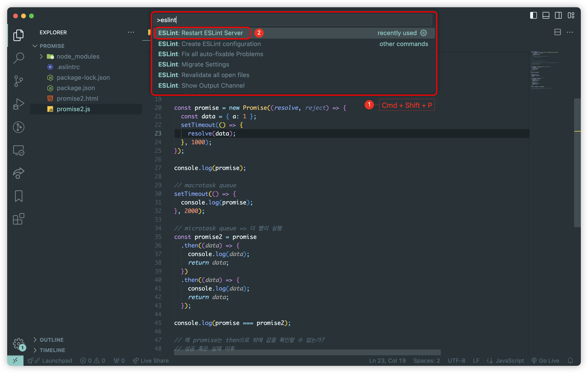588x373 pixels.
Task: Open the Search view in activity bar
Action: tap(19, 58)
